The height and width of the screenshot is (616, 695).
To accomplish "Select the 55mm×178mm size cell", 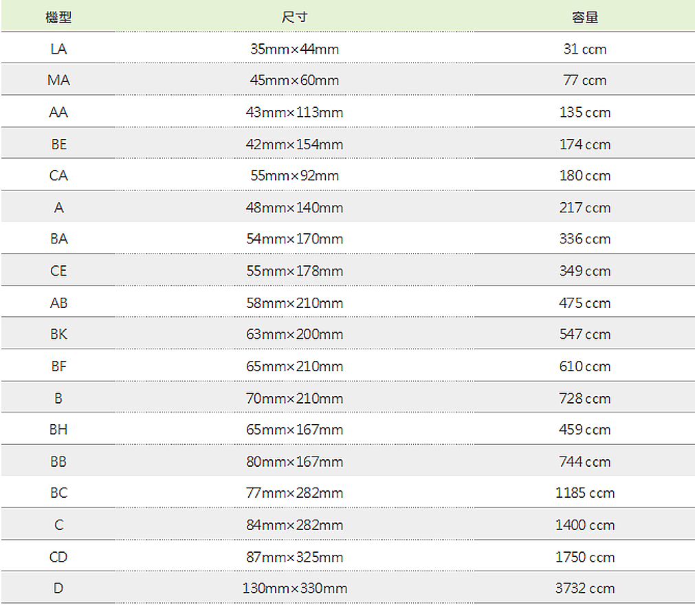I will [x=294, y=271].
